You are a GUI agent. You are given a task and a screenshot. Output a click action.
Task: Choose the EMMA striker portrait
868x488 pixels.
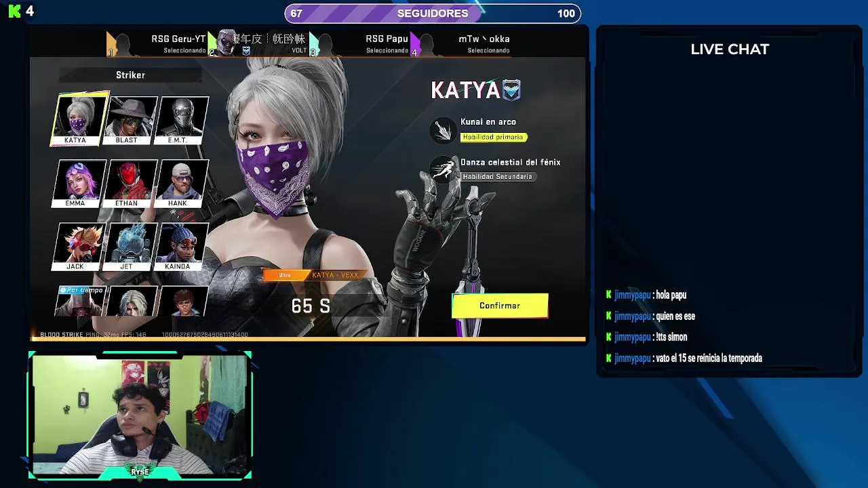79,184
